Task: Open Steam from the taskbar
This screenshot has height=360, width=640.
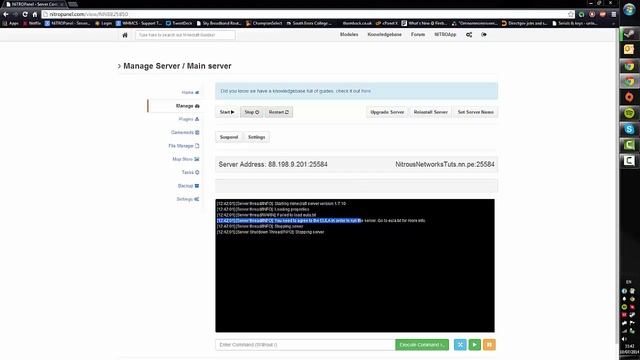Action: coord(629,34)
